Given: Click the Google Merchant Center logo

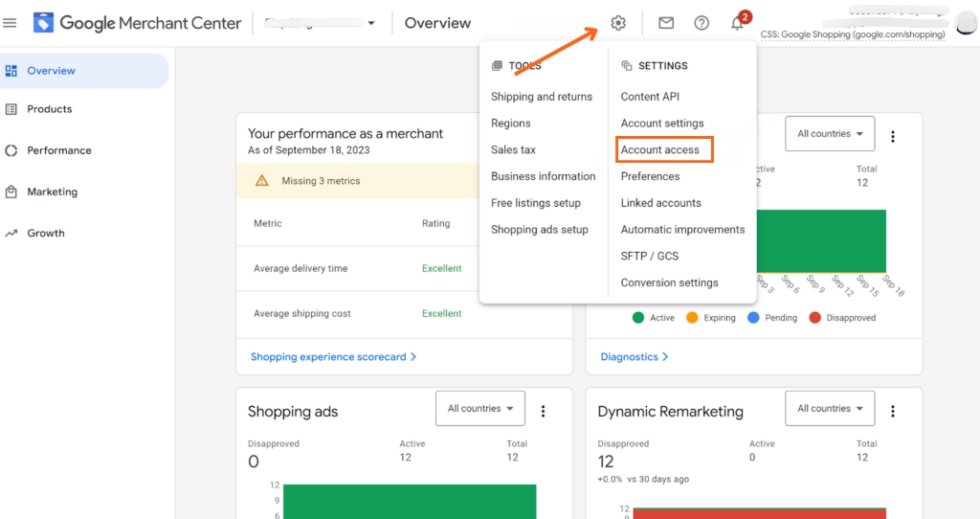Looking at the screenshot, I should pyautogui.click(x=43, y=23).
